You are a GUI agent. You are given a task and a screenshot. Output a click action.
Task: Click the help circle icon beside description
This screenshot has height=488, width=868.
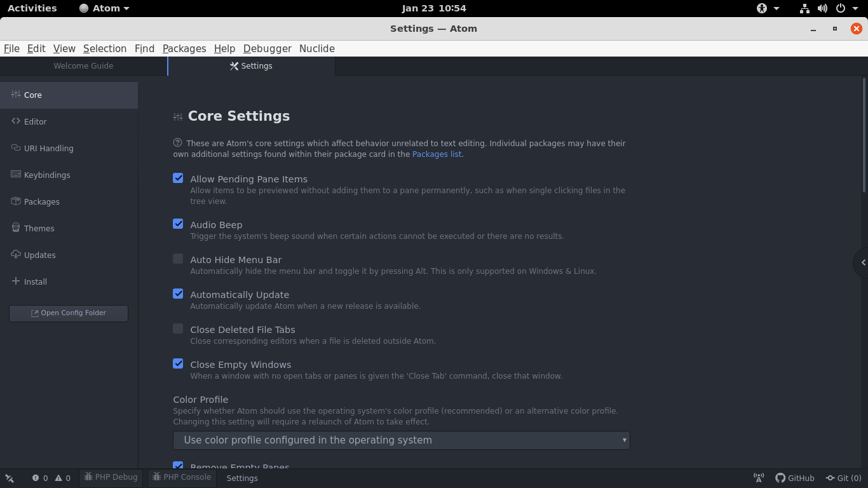pyautogui.click(x=178, y=143)
